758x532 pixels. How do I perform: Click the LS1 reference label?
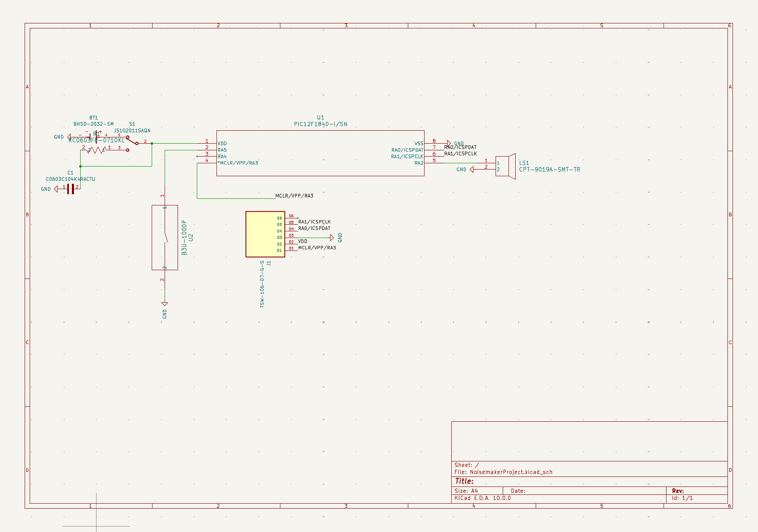pyautogui.click(x=524, y=163)
